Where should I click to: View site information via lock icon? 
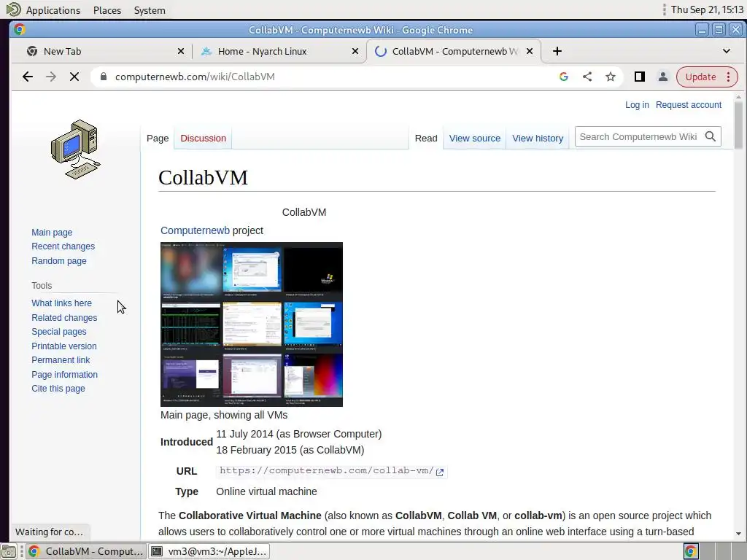(x=104, y=77)
